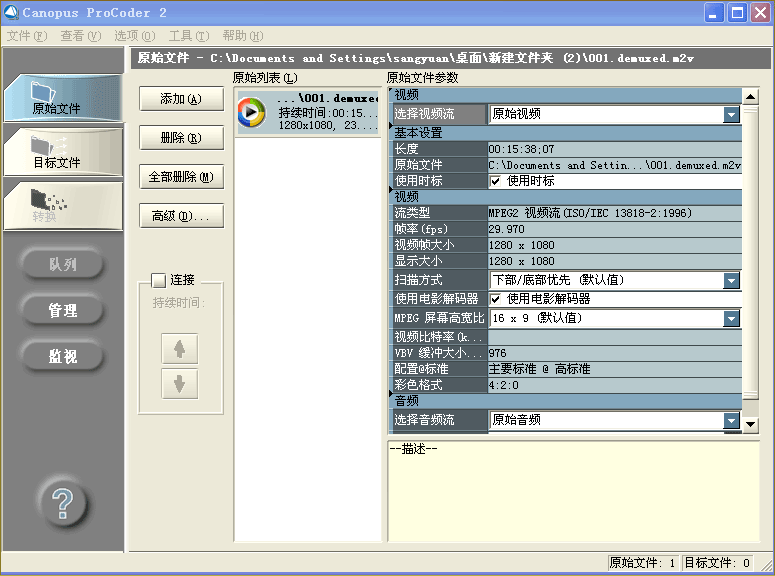Open 高级(D)... advanced settings
775x576 pixels.
point(181,216)
